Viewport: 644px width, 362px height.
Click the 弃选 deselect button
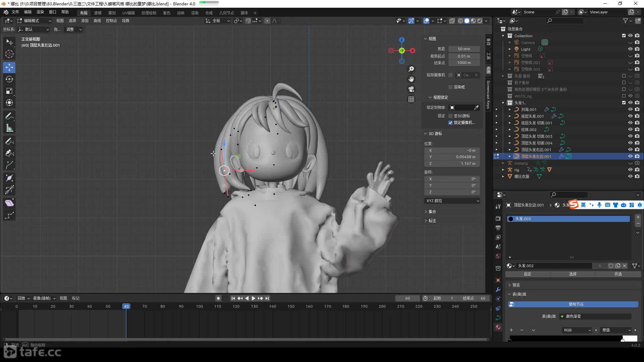pyautogui.click(x=618, y=274)
